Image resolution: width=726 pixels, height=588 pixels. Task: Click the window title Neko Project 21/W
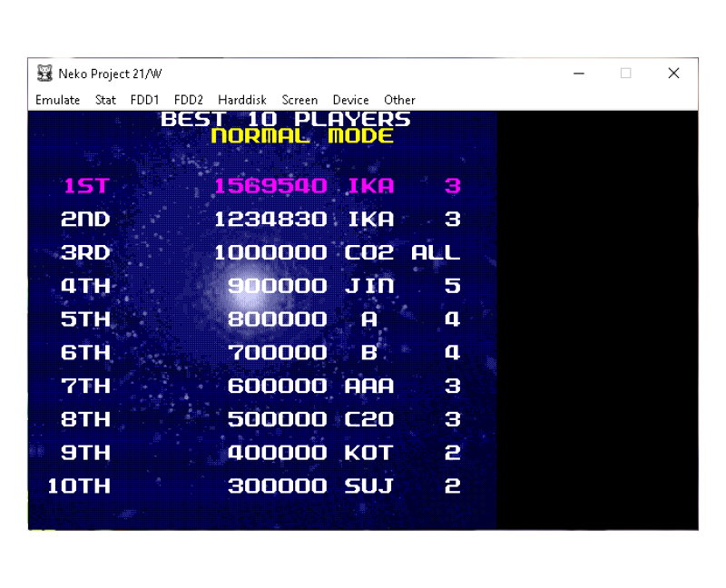pyautogui.click(x=110, y=74)
